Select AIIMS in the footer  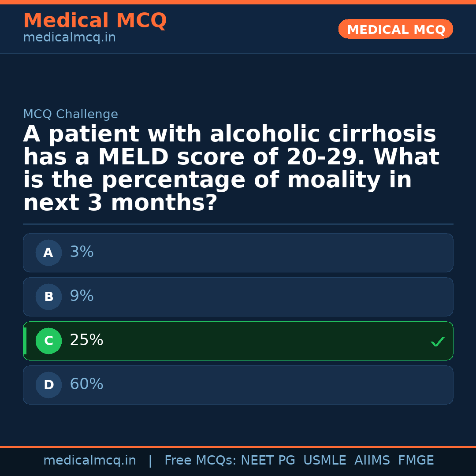(x=372, y=461)
